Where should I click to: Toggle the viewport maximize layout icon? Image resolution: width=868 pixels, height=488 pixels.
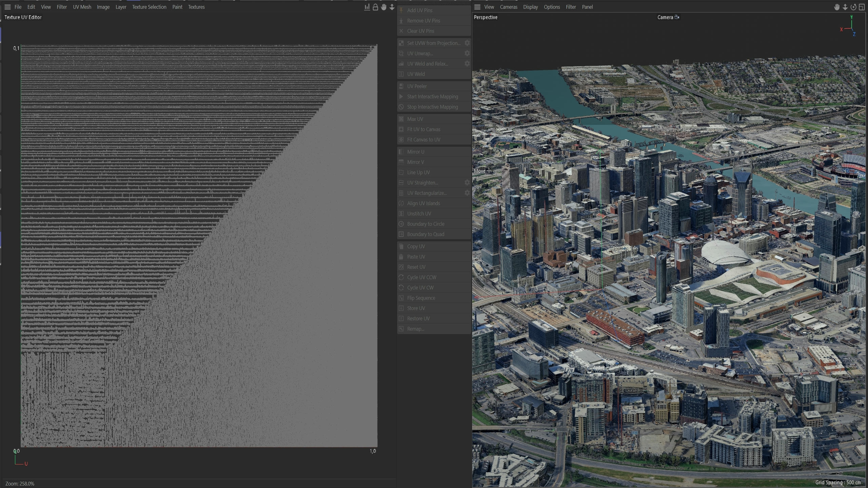tap(862, 7)
